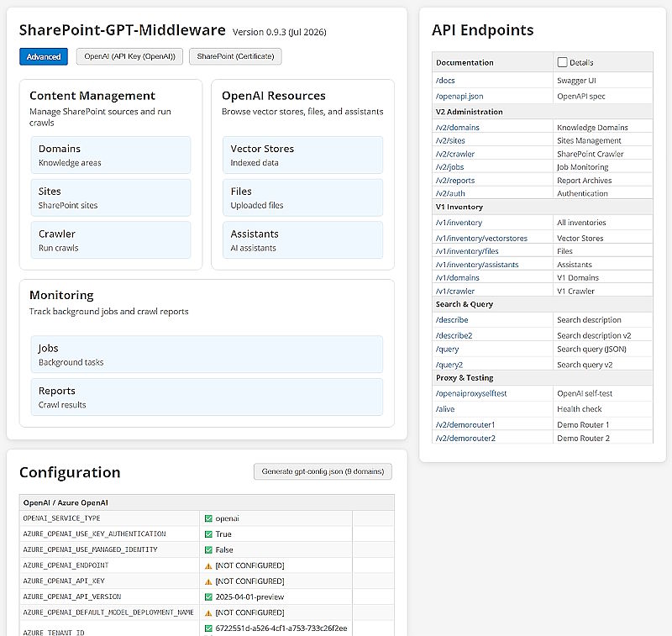This screenshot has width=672, height=636.
Task: Open the Domains knowledge areas card
Action: pyautogui.click(x=111, y=155)
